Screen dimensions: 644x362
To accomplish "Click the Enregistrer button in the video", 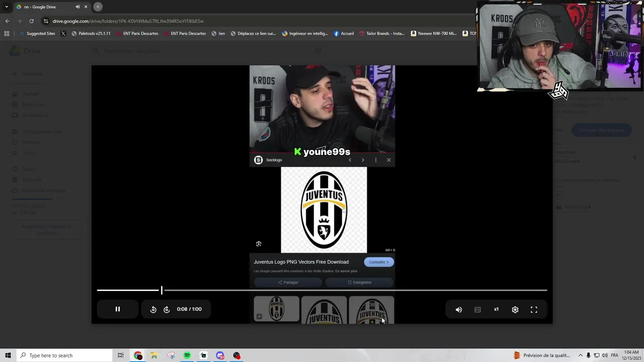I will pos(359,283).
